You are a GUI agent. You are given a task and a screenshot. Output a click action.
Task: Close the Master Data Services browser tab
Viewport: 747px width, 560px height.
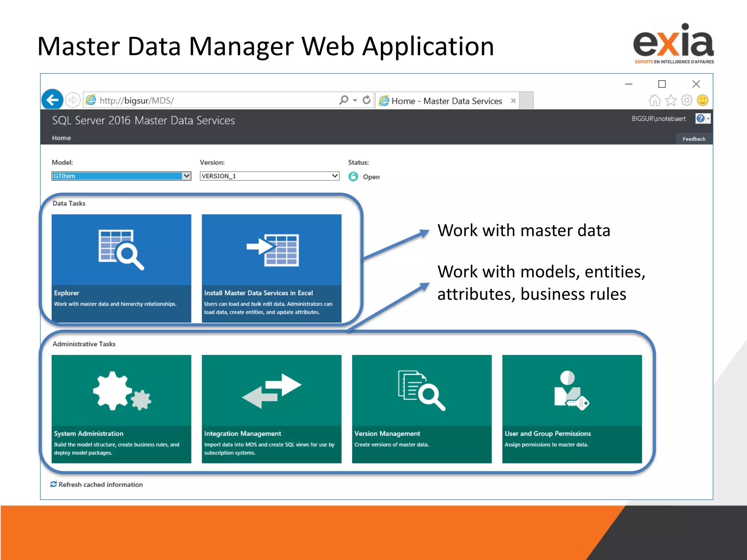[x=513, y=101]
